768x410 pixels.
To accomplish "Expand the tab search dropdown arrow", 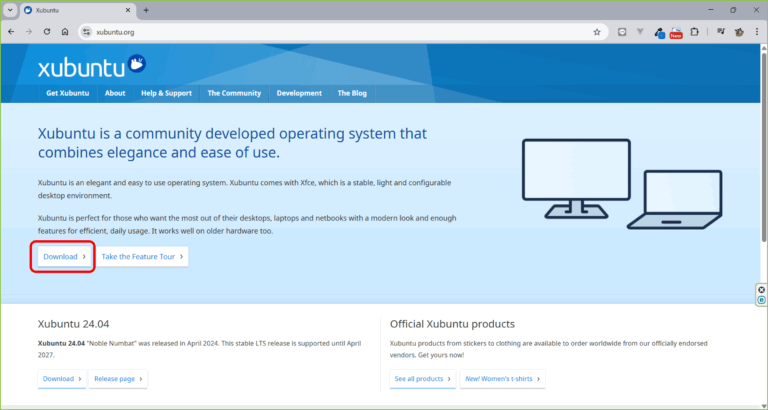I will point(10,10).
